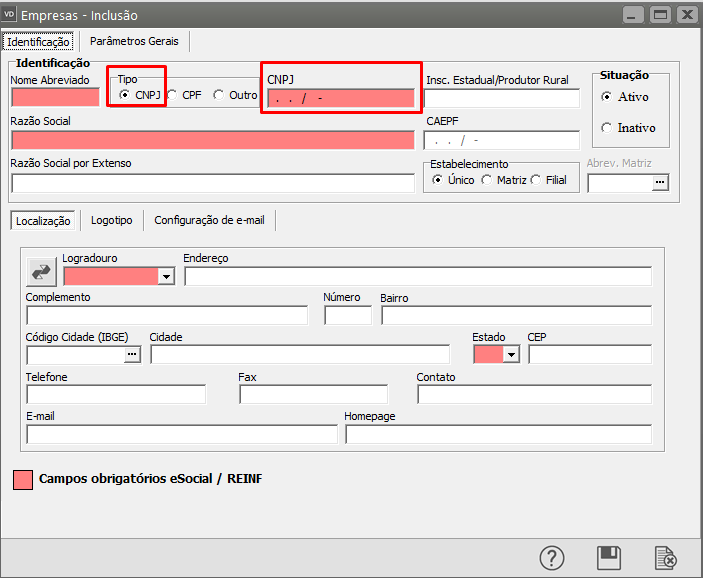Click the help question mark icon
The image size is (703, 578).
click(552, 558)
